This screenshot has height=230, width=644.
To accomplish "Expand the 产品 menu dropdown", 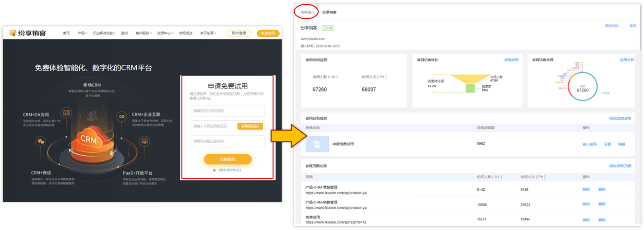I will pyautogui.click(x=82, y=33).
